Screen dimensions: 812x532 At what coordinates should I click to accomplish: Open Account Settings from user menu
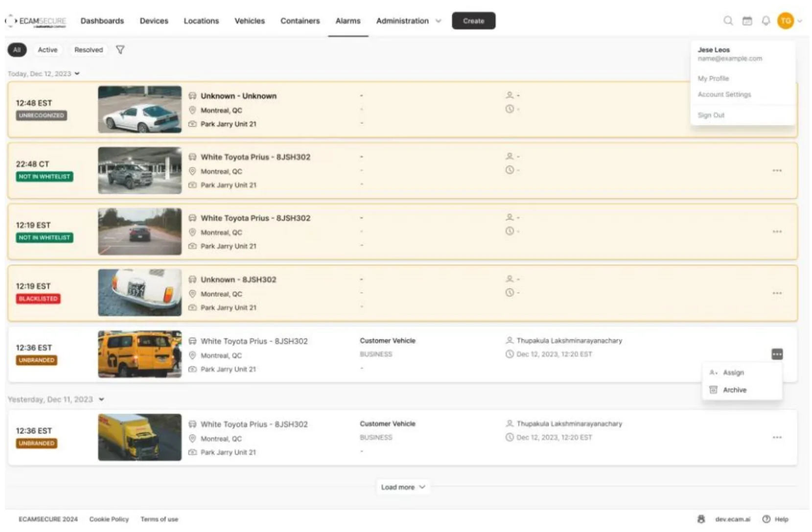[x=724, y=94]
